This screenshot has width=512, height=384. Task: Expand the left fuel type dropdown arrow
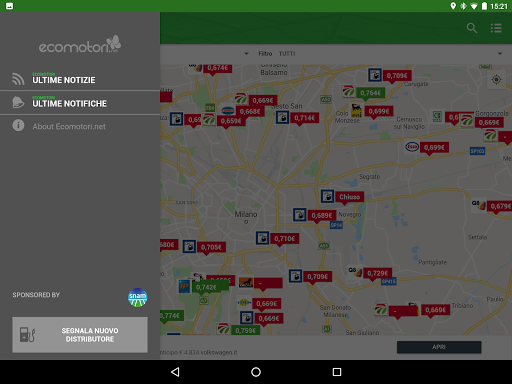[x=246, y=54]
